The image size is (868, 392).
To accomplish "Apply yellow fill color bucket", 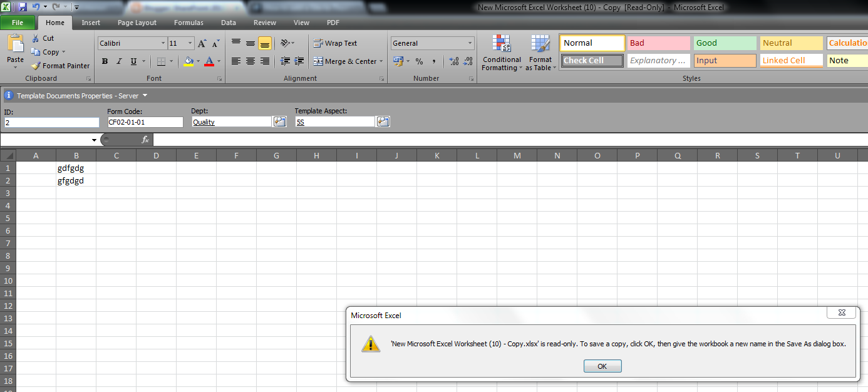I will point(189,61).
